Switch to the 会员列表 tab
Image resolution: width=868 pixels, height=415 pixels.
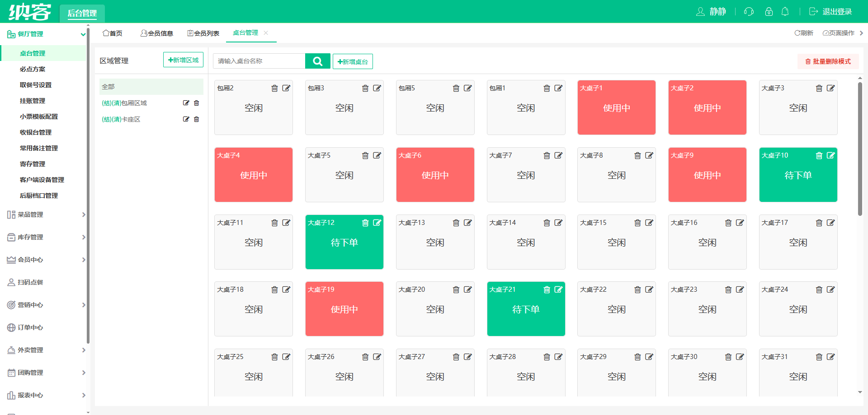coord(203,33)
